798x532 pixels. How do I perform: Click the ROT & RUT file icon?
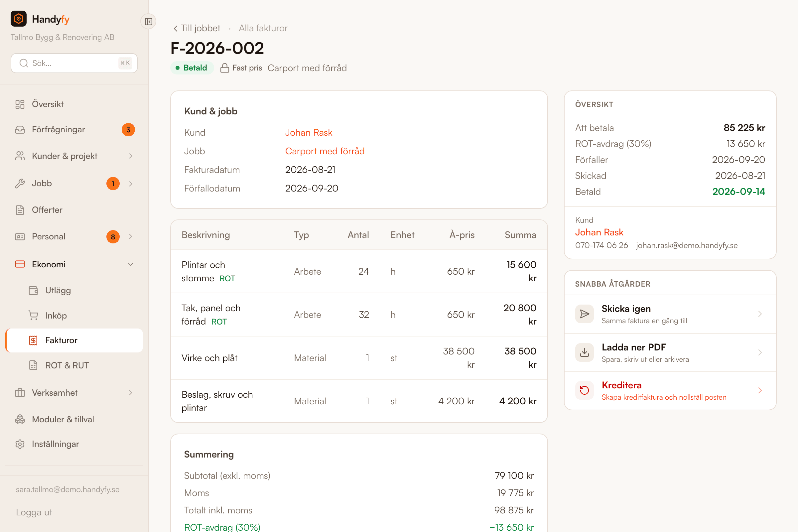point(33,365)
